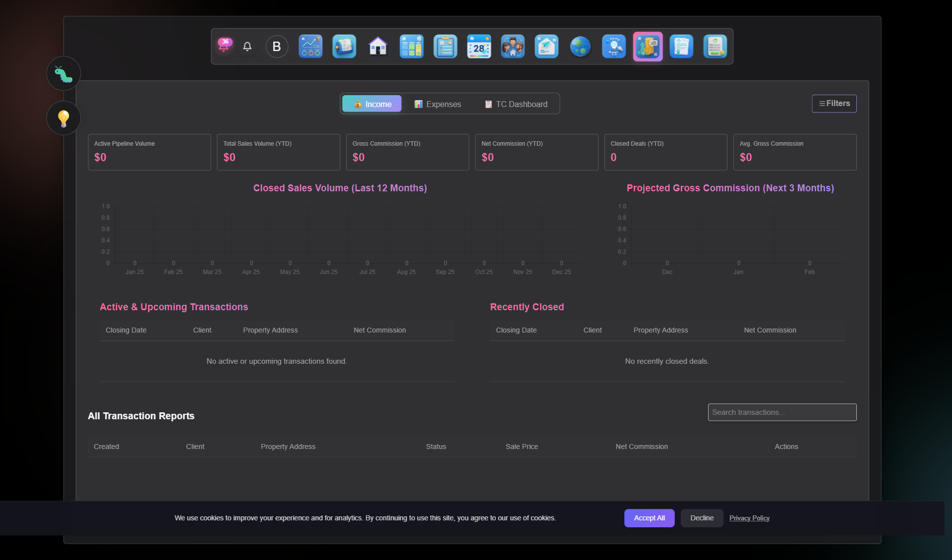Open the globe icon

(x=580, y=47)
